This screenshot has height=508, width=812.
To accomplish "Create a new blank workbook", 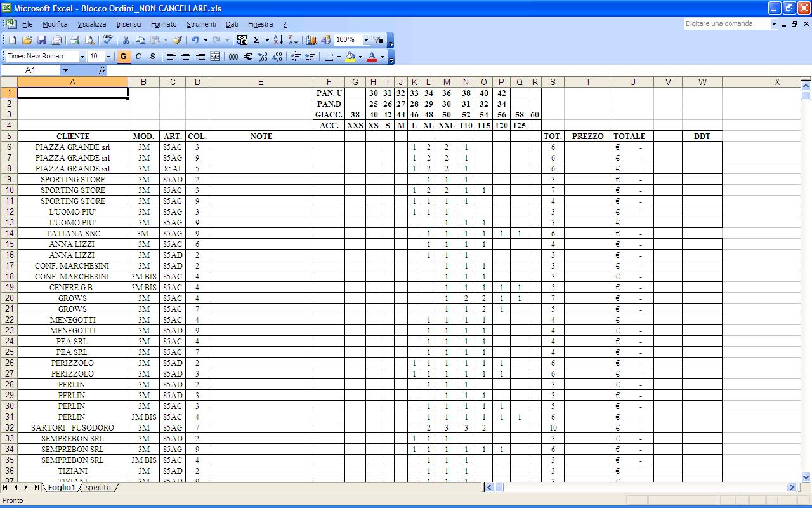I will pos(12,40).
